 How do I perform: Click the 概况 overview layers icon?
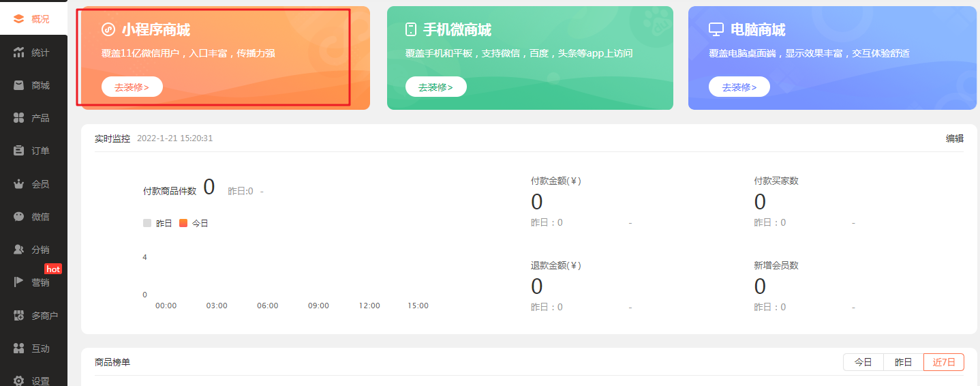[19, 19]
